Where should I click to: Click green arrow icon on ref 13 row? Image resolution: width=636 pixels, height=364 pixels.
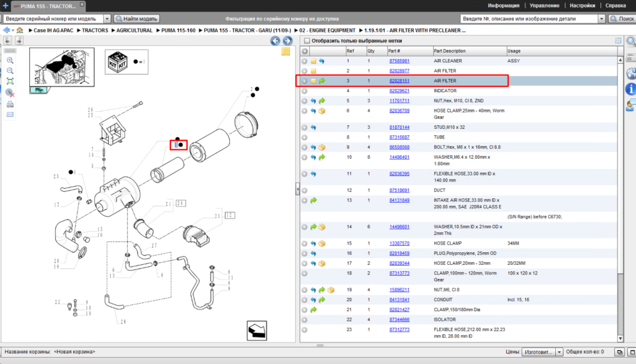[x=314, y=200]
